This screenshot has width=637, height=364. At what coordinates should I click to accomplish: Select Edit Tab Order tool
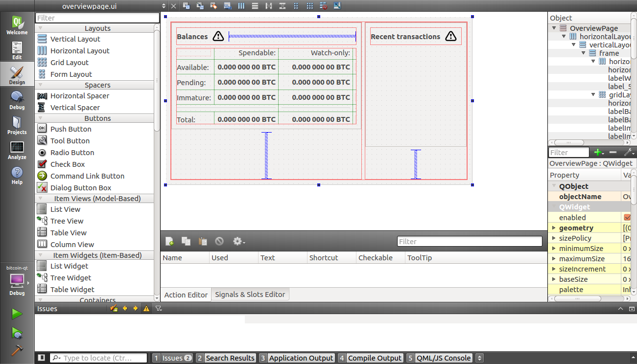point(227,6)
